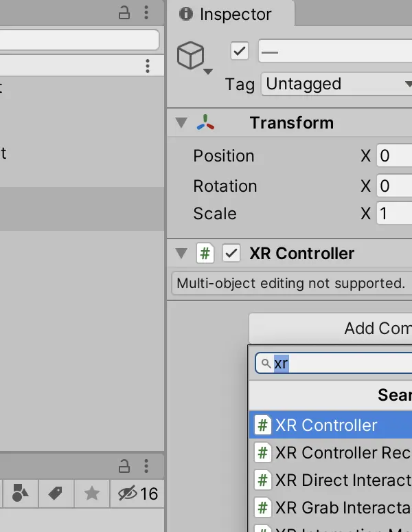This screenshot has width=412, height=532.
Task: Open the top panel three-dot options menu
Action: tap(146, 12)
